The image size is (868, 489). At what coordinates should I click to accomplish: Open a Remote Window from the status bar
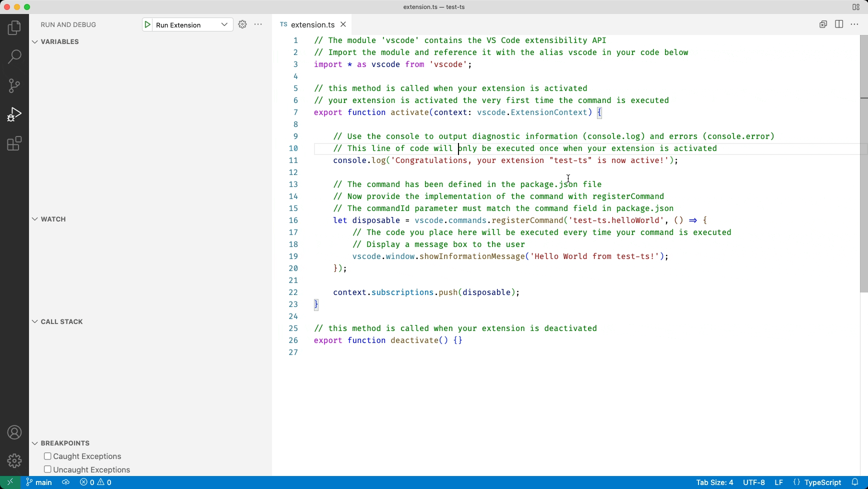pyautogui.click(x=9, y=482)
